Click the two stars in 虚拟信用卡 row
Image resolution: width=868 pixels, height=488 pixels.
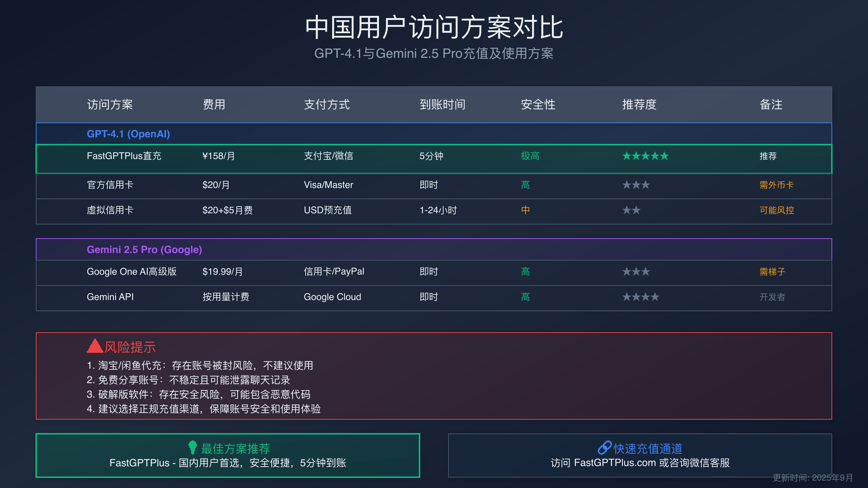631,210
